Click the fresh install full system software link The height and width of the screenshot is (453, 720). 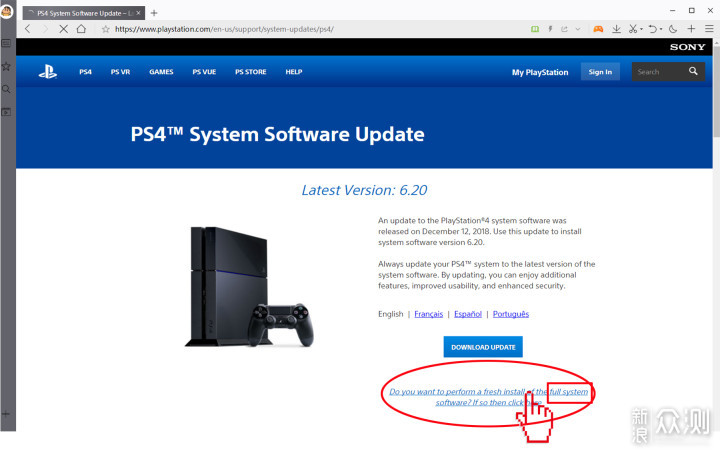(488, 396)
